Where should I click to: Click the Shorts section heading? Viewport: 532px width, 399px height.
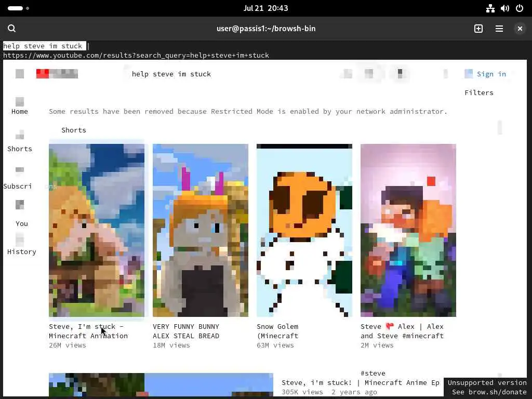pyautogui.click(x=74, y=130)
